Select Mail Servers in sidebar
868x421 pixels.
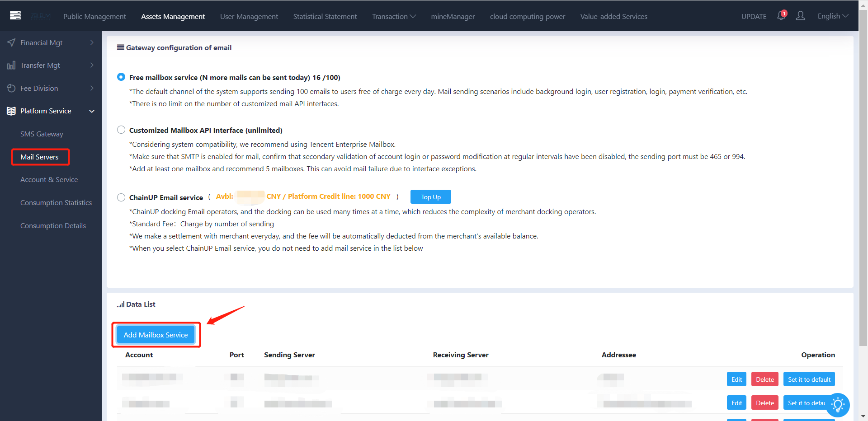pyautogui.click(x=39, y=157)
